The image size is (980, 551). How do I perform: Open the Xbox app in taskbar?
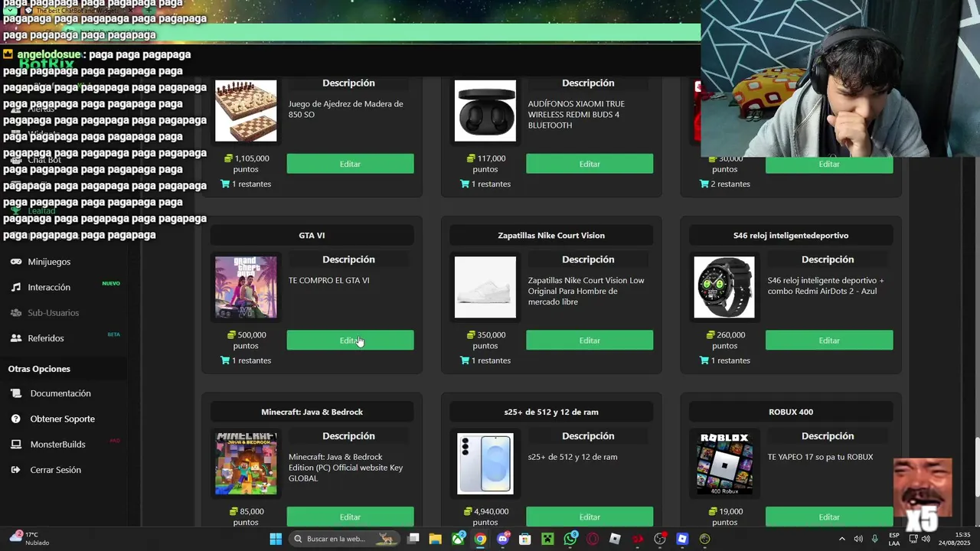458,539
